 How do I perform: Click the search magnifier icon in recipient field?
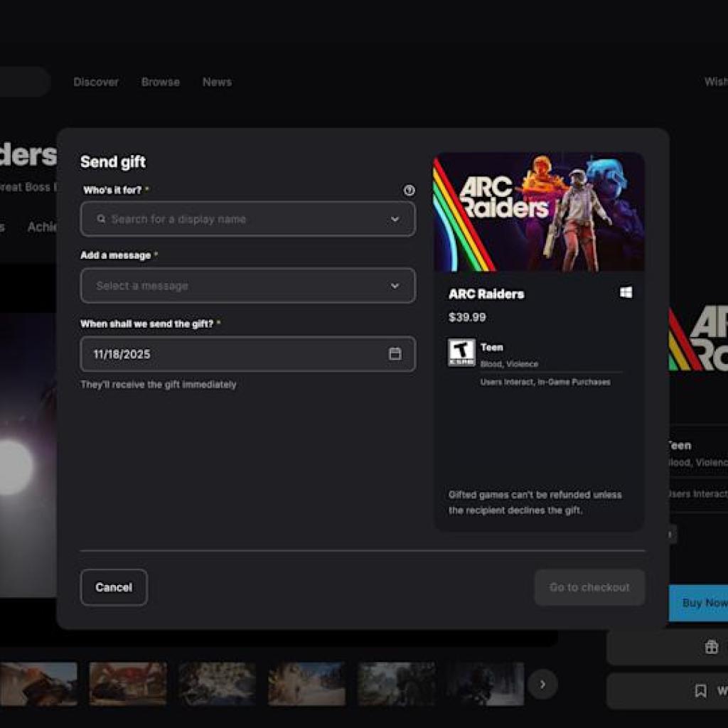102,219
